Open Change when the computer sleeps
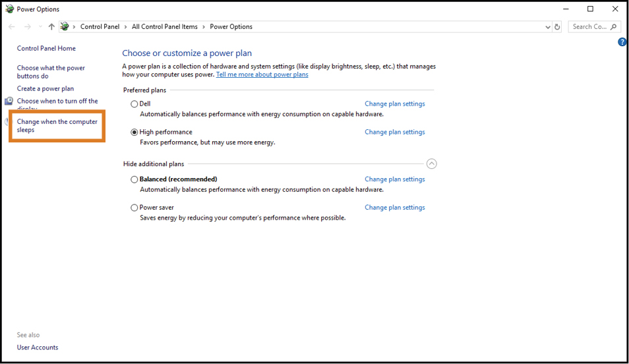629x364 pixels. tap(57, 125)
